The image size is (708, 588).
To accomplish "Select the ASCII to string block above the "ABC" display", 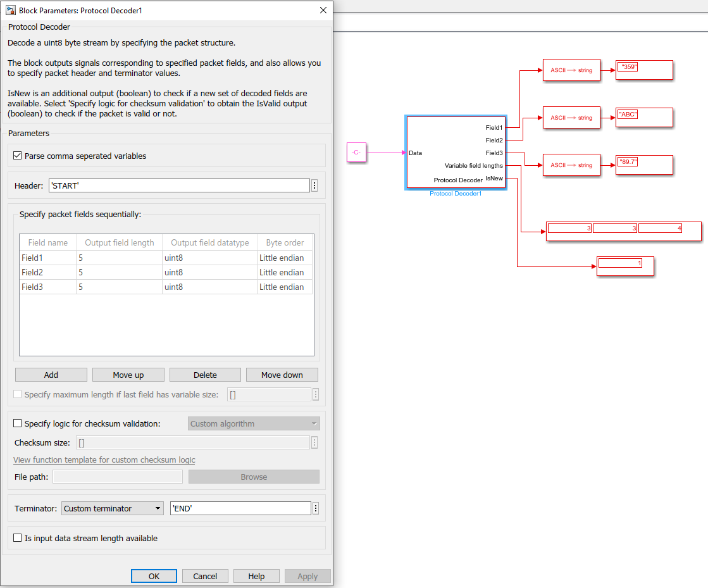I will tap(571, 118).
